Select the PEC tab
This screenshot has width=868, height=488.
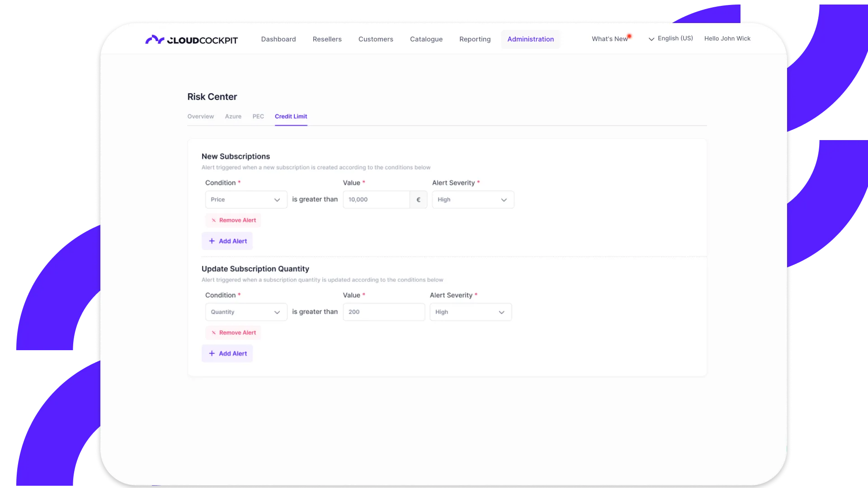coord(258,117)
